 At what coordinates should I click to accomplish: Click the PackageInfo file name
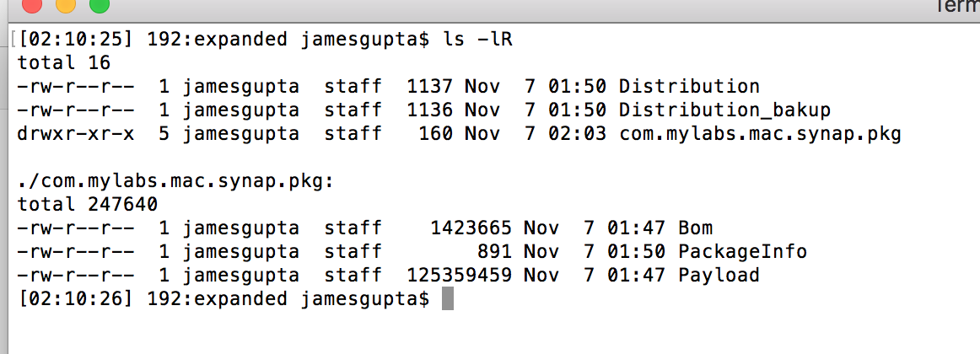click(x=742, y=252)
